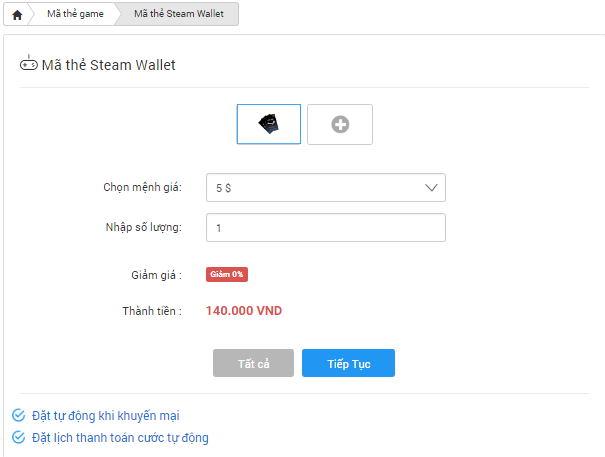Select the Steam Wallet card thumbnail

click(x=269, y=124)
